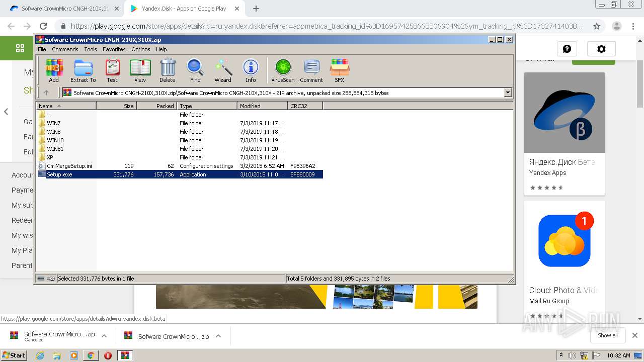Click the Delete toolbar icon
644x362 pixels.
coord(168,70)
